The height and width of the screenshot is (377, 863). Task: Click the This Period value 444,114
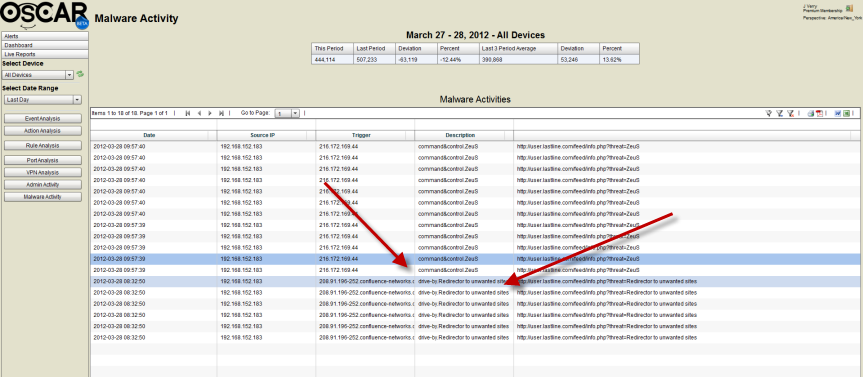(x=325, y=59)
